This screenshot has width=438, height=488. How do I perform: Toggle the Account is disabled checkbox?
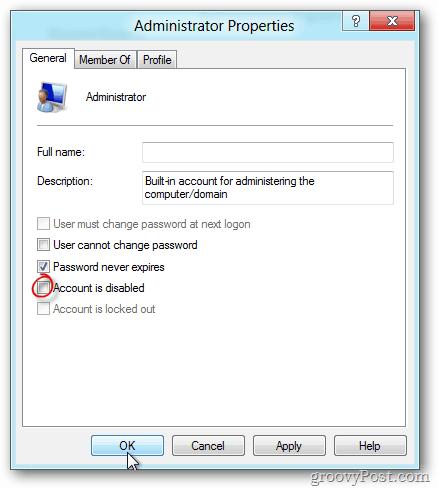(x=43, y=287)
